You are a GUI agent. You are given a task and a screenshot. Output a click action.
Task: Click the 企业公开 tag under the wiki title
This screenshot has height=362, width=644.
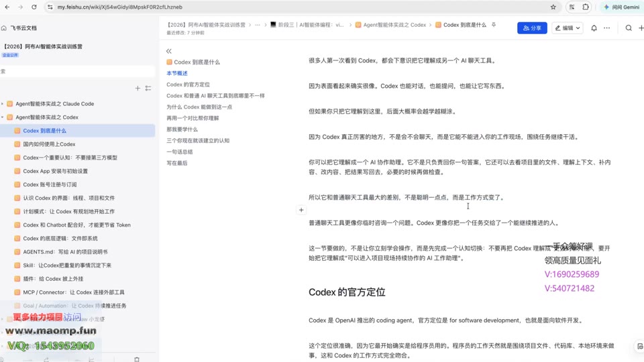click(10, 55)
